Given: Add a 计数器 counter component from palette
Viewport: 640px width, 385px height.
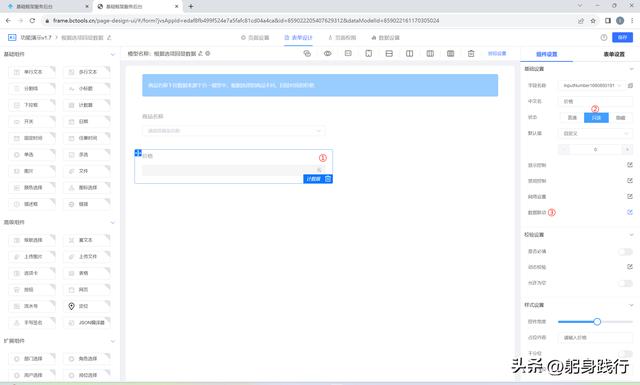Looking at the screenshot, I should tap(87, 105).
